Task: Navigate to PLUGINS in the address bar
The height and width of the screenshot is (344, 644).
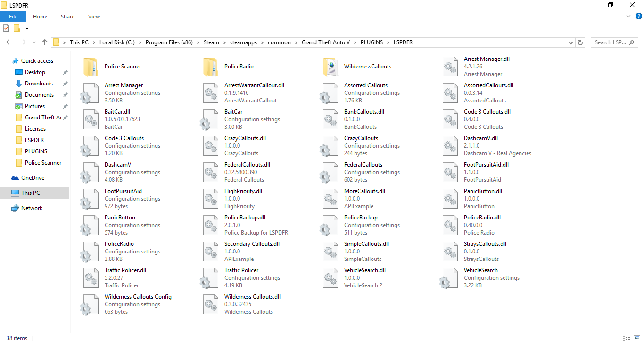Action: [x=372, y=42]
